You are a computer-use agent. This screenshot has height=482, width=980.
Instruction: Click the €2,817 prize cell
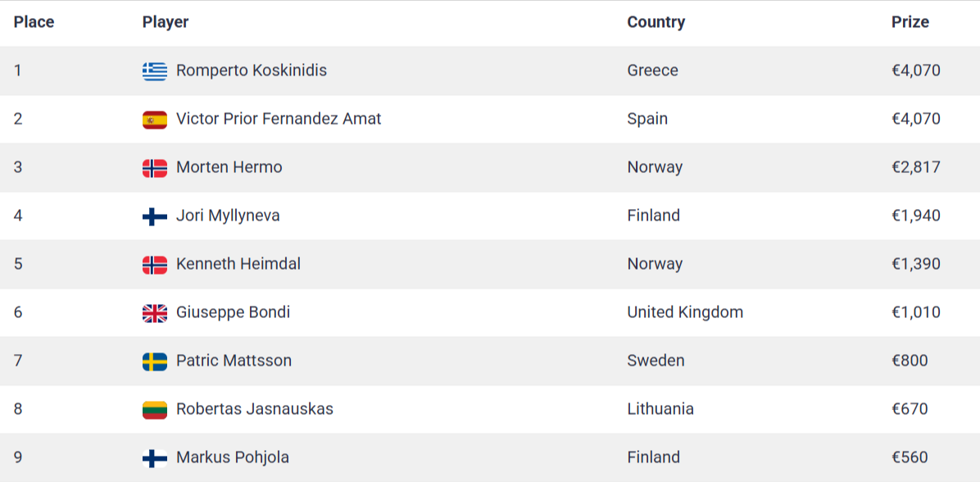pyautogui.click(x=915, y=167)
